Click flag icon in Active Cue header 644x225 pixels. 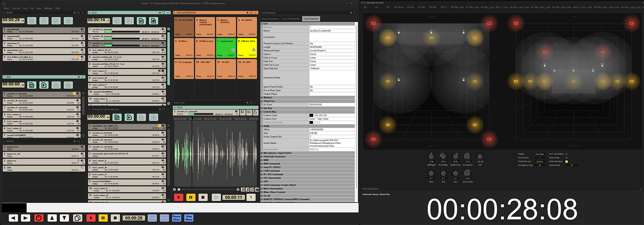pos(242,112)
